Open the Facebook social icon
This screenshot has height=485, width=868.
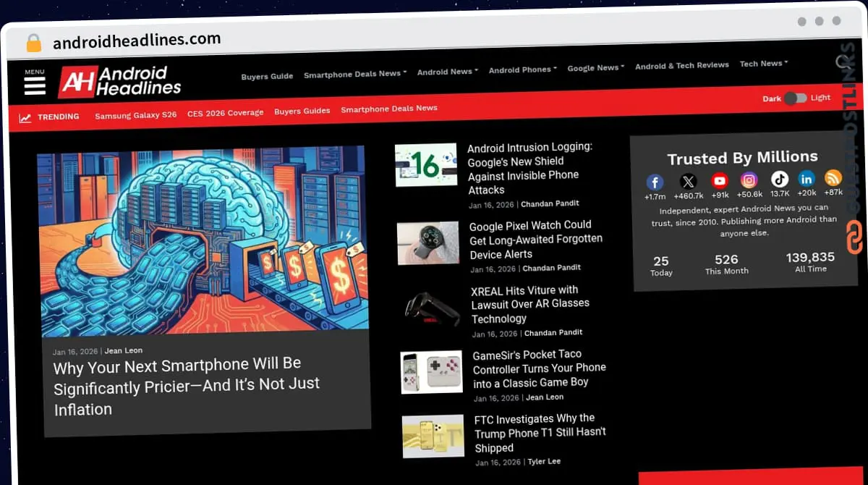pyautogui.click(x=655, y=182)
